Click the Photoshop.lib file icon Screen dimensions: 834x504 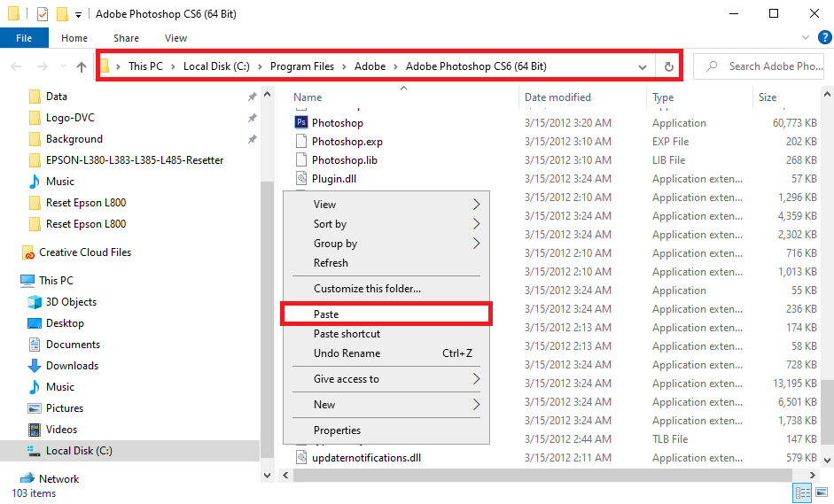[301, 159]
